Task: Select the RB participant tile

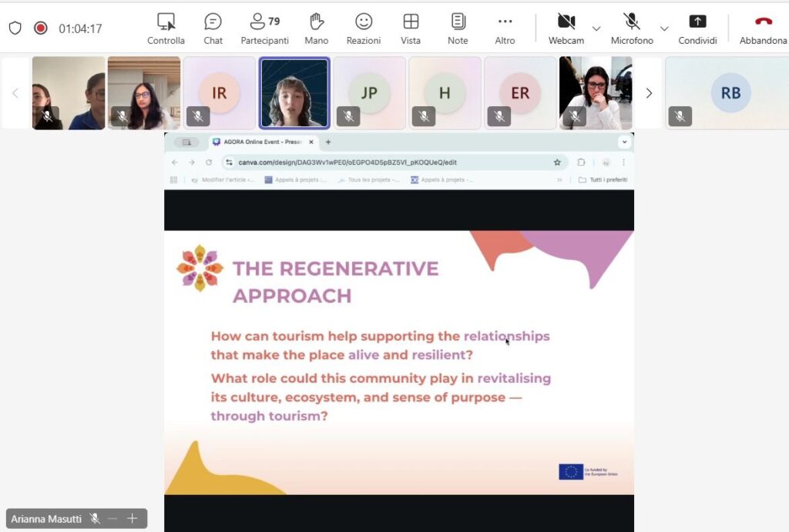Action: click(730, 93)
